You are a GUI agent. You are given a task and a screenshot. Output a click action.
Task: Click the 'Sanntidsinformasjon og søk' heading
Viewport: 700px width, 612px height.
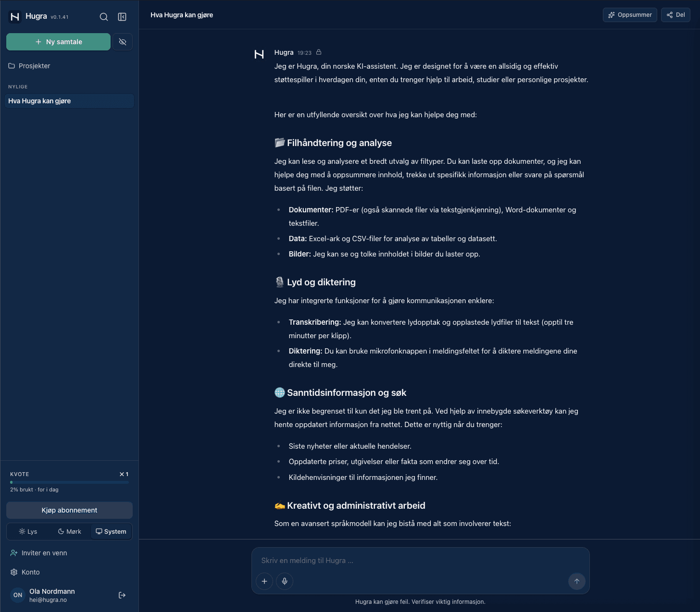coord(347,392)
